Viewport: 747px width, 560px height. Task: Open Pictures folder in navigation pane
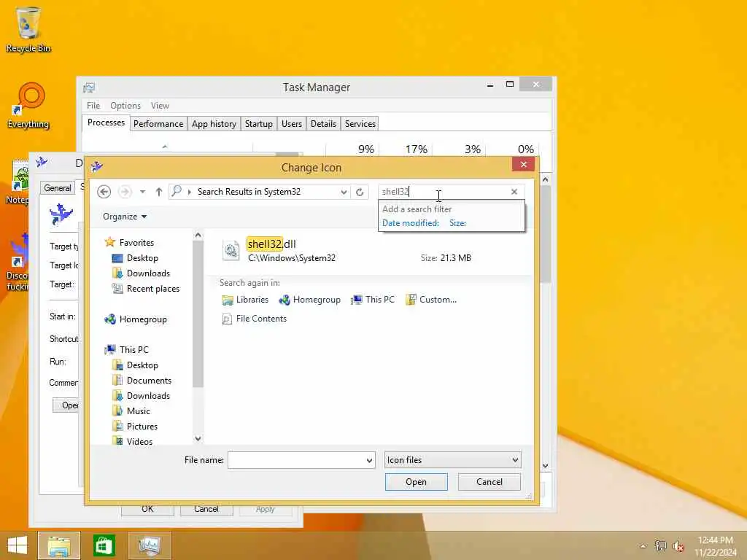point(135,426)
